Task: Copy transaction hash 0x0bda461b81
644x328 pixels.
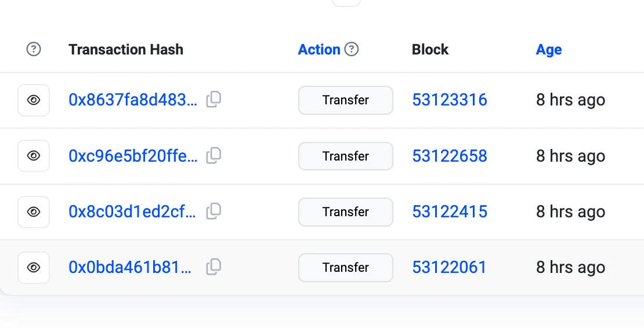Action: point(214,267)
